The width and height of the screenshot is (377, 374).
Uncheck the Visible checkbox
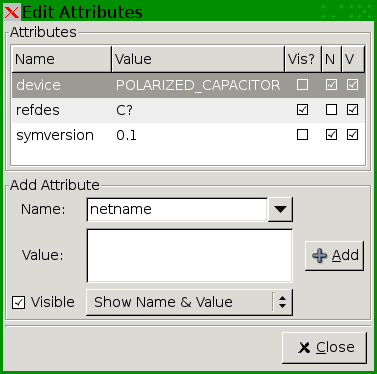(x=18, y=303)
